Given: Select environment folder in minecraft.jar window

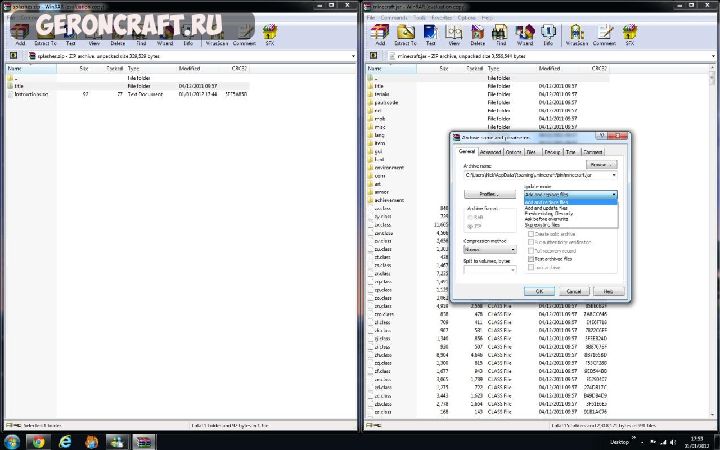Looking at the screenshot, I should (389, 168).
